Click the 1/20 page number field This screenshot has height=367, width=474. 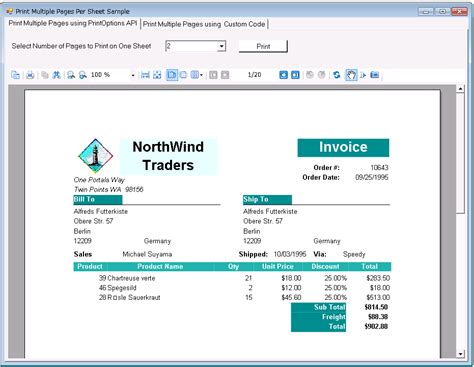click(x=254, y=75)
